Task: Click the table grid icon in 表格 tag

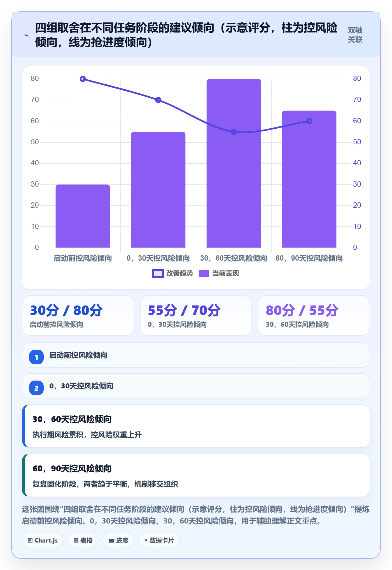Action: point(76,541)
